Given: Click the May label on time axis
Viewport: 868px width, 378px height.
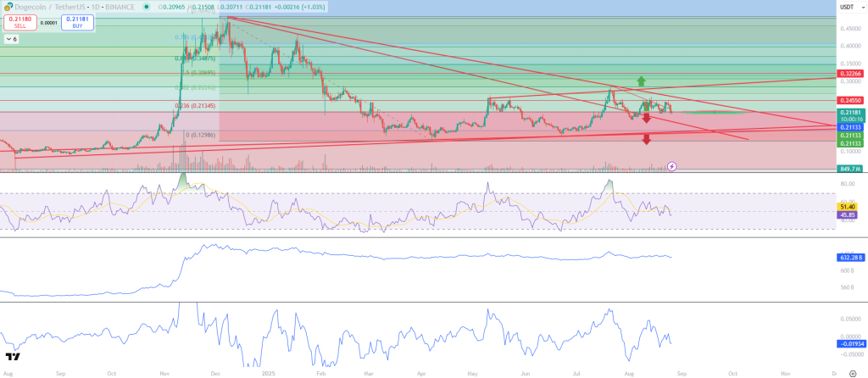Looking at the screenshot, I should point(471,374).
